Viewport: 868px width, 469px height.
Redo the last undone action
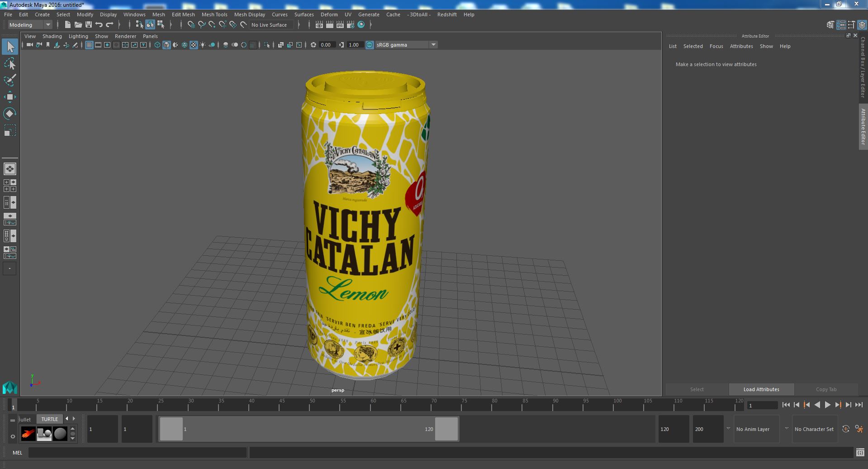pyautogui.click(x=109, y=25)
